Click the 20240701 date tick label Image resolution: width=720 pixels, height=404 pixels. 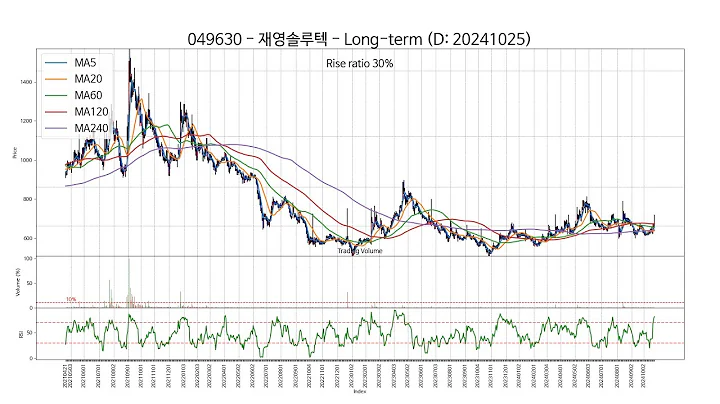pos(602,376)
